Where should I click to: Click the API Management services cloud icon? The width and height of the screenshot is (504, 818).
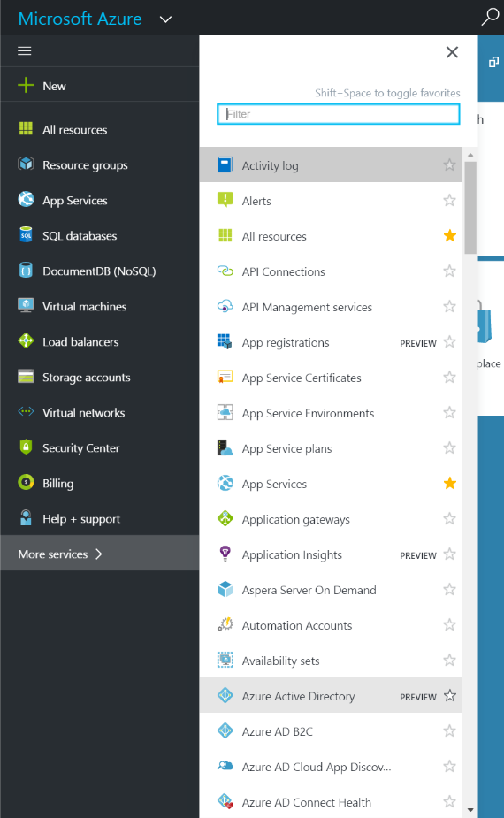click(225, 306)
